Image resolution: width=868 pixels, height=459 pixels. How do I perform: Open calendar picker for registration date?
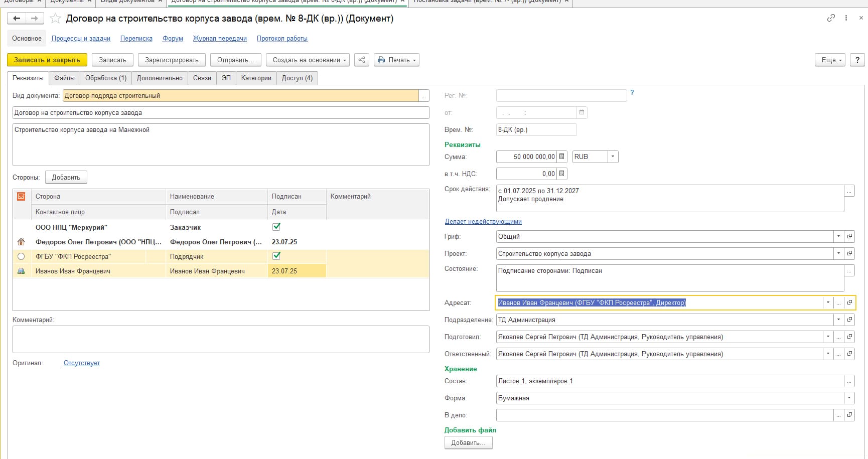(x=582, y=112)
